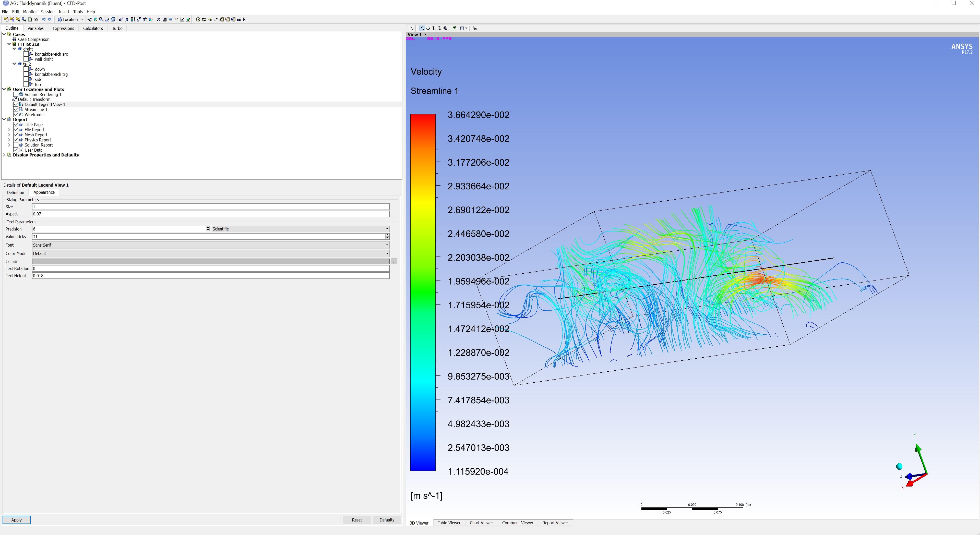Uncheck Streamline 1 visibility checkbox
Viewport: 980px width, 535px height.
[x=16, y=110]
